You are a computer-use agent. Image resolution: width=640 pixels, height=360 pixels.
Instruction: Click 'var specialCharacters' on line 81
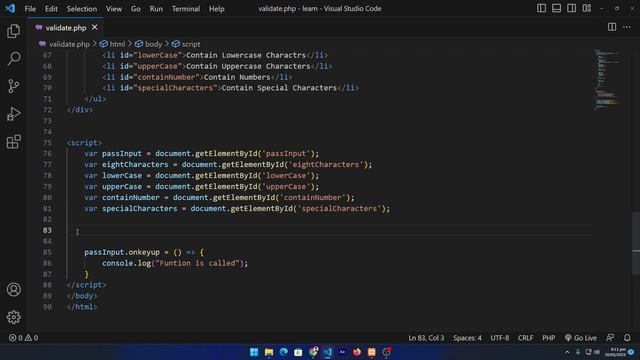131,209
